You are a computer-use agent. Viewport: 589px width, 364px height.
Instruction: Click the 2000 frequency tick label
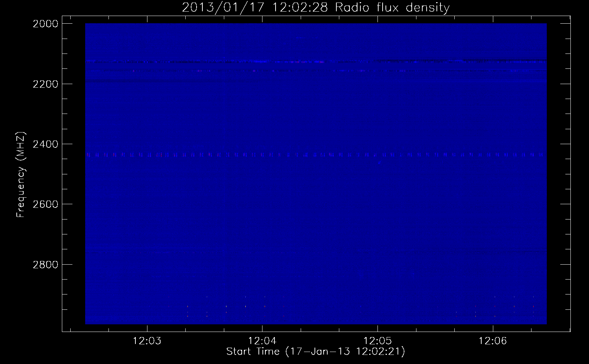point(46,24)
